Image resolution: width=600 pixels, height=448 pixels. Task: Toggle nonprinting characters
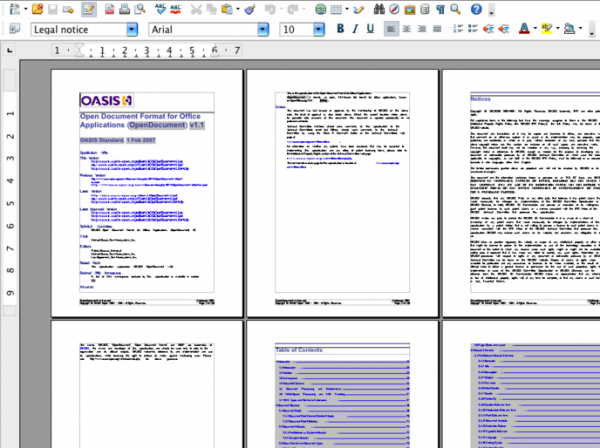click(x=440, y=9)
